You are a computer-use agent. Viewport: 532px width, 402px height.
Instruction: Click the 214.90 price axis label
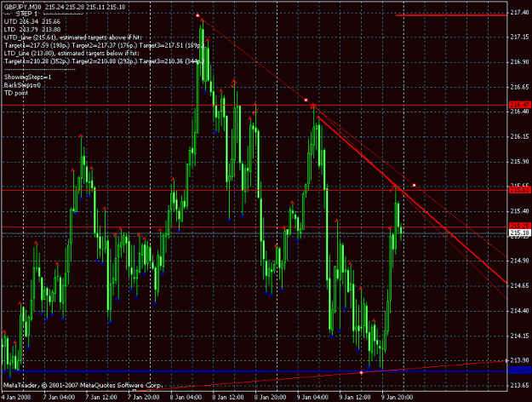(x=519, y=261)
